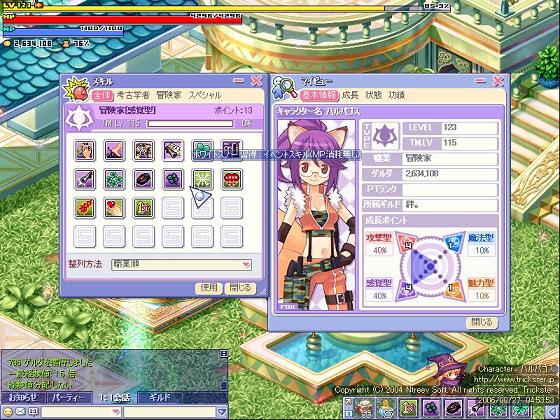The height and width of the screenshot is (420, 560).
Task: Click the scroll map skill icon
Action: tap(173, 150)
